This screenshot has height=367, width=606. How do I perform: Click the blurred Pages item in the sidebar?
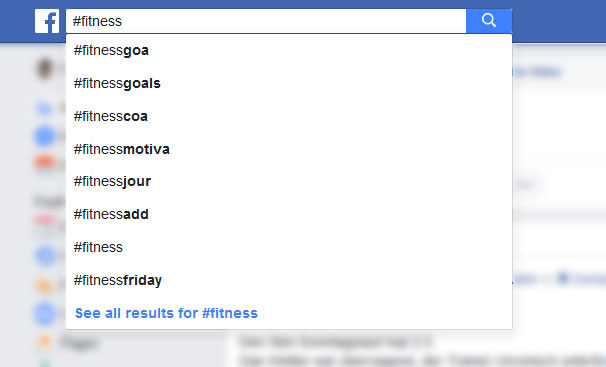pos(79,343)
